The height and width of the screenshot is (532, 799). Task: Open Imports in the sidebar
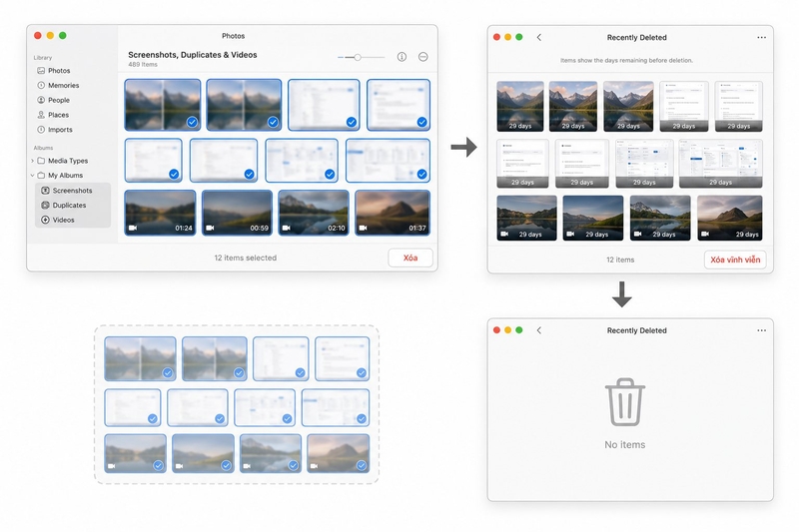coord(60,130)
